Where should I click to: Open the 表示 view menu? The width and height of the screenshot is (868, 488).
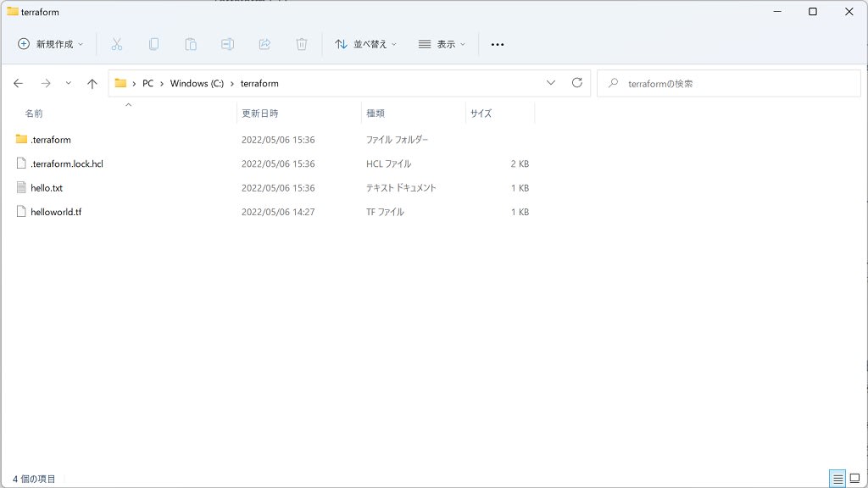pyautogui.click(x=442, y=44)
